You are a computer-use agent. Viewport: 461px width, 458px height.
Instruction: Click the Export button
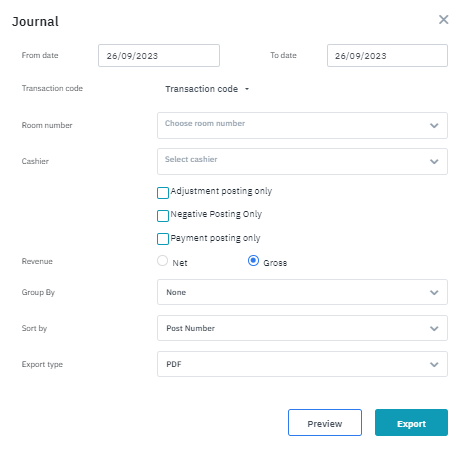point(411,423)
